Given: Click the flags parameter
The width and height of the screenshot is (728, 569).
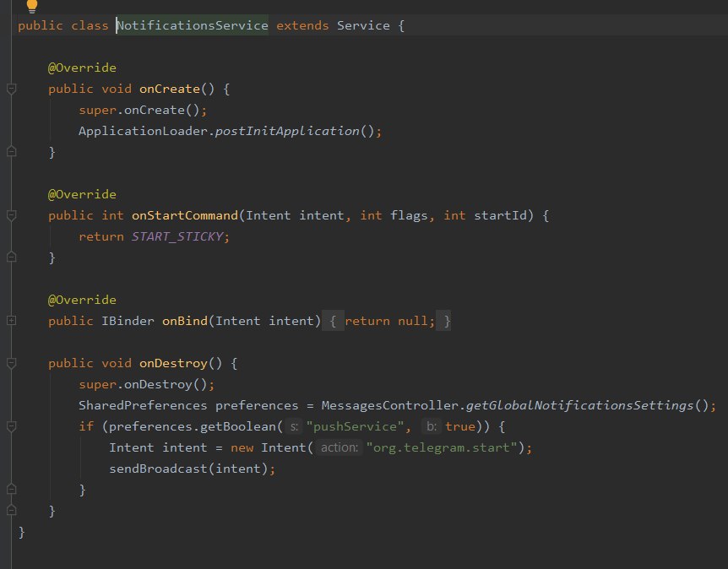Looking at the screenshot, I should (x=409, y=216).
